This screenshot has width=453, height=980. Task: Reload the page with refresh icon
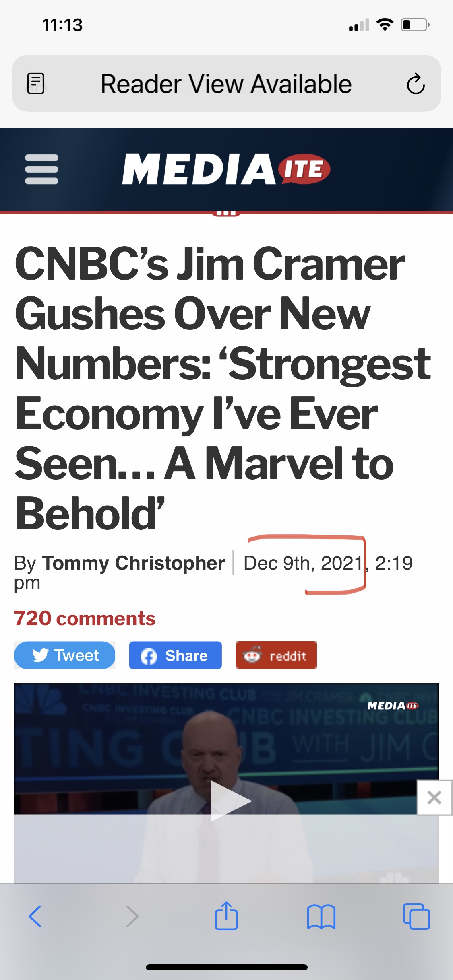pos(416,84)
